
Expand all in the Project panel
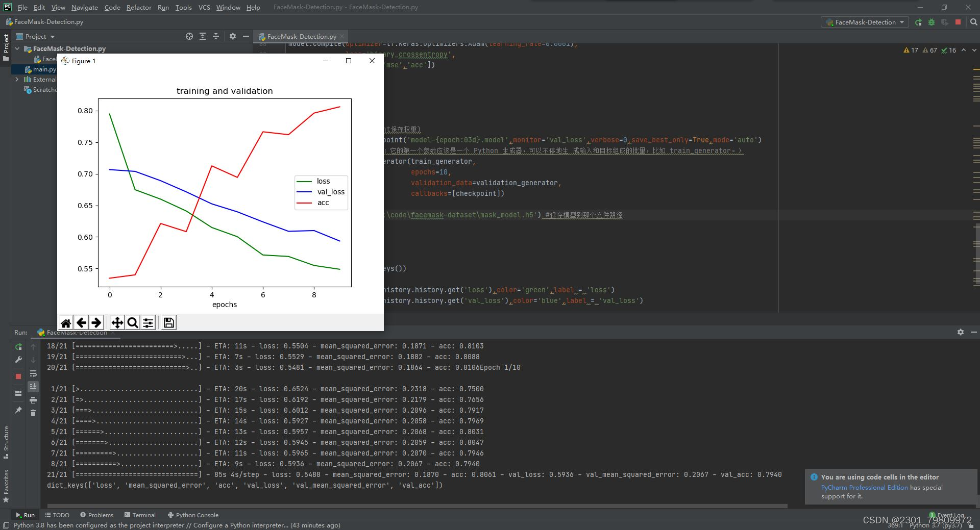pyautogui.click(x=203, y=36)
